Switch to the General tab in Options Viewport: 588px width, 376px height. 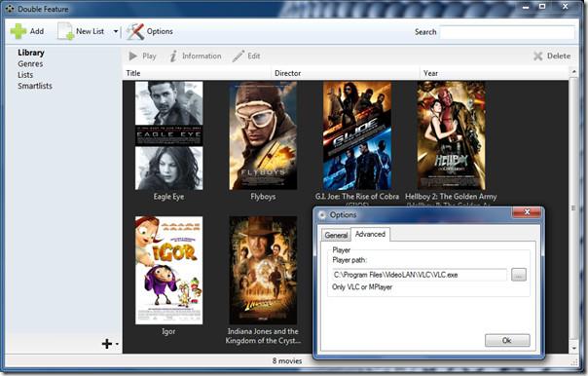[337, 235]
